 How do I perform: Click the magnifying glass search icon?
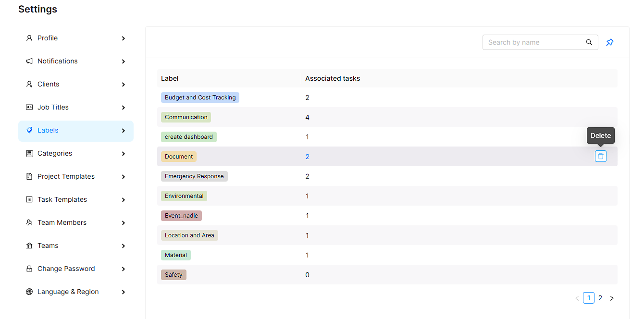589,42
